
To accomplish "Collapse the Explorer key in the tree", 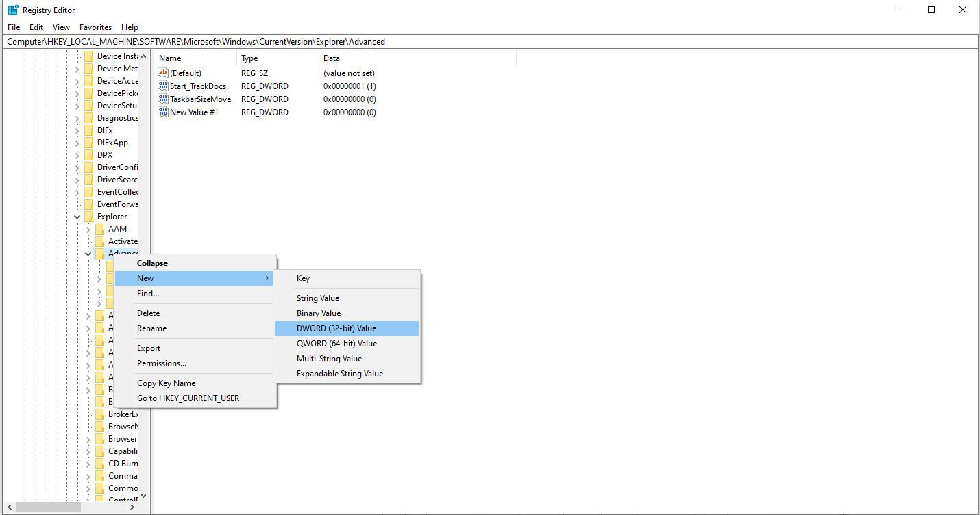I will pos(77,217).
